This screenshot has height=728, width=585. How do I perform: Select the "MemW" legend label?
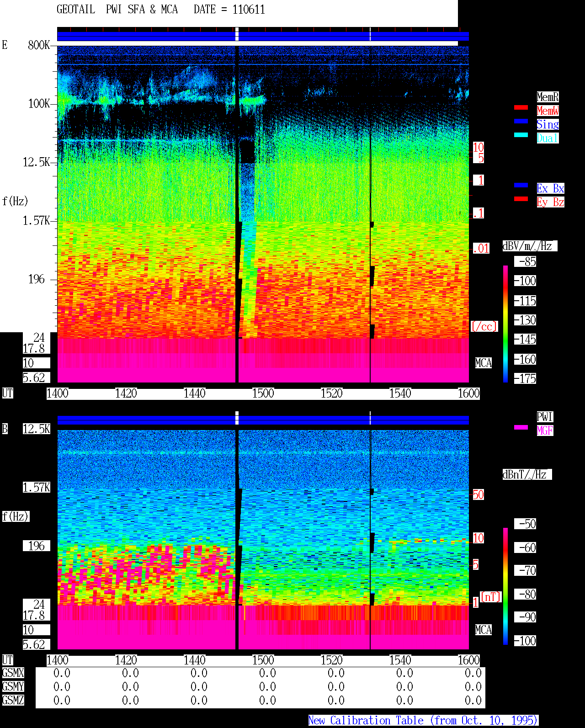pyautogui.click(x=548, y=111)
